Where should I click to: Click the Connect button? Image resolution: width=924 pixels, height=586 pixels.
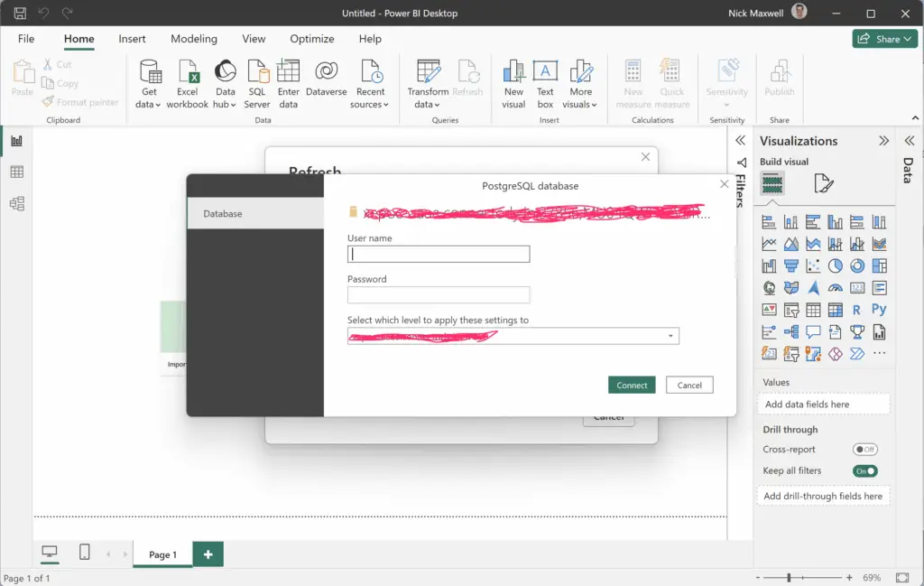coord(632,385)
